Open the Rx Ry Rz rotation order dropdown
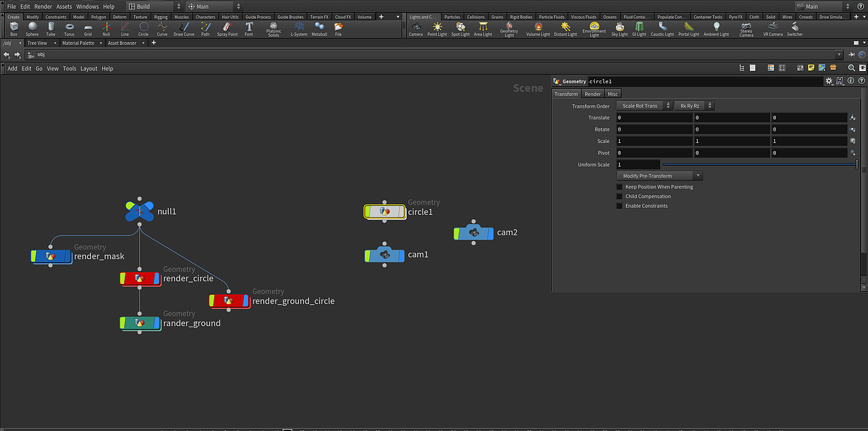The height and width of the screenshot is (431, 868). 694,106
